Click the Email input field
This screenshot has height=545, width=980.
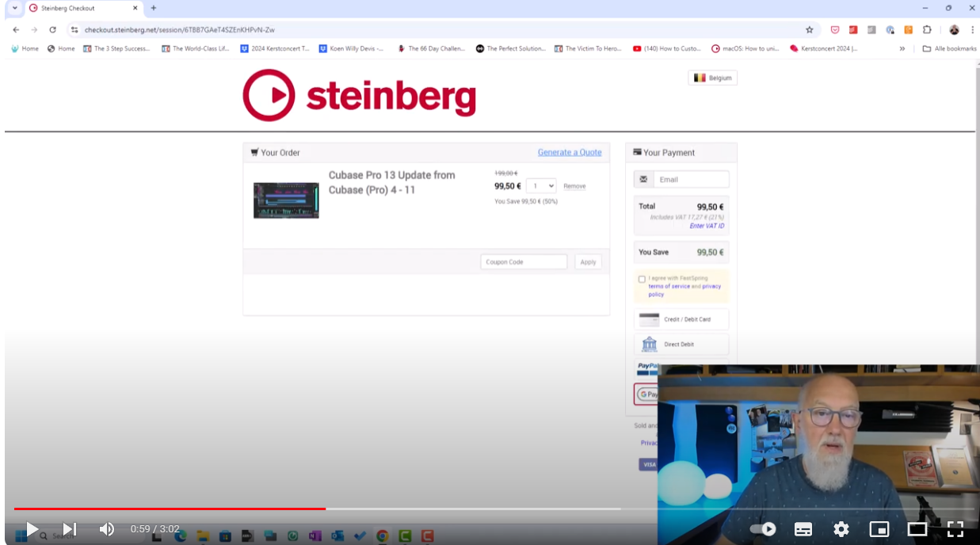tap(691, 179)
